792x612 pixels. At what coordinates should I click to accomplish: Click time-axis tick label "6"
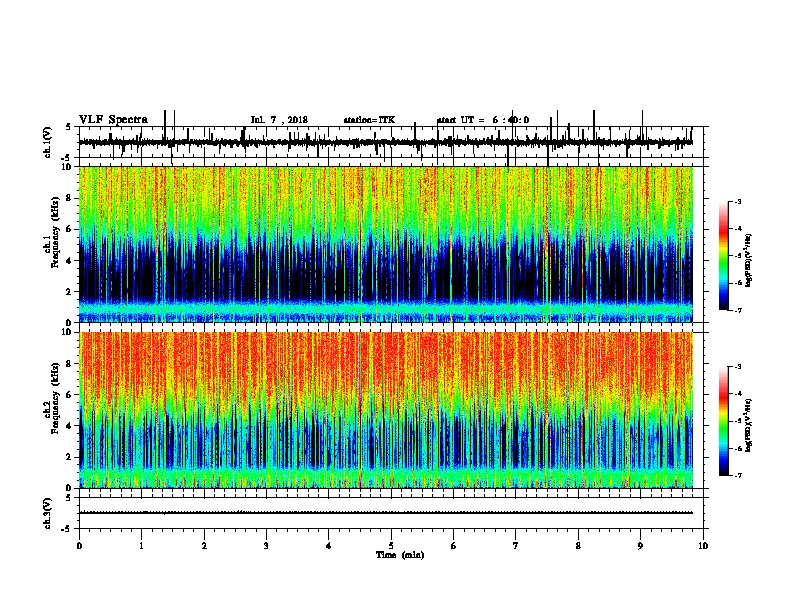point(453,546)
